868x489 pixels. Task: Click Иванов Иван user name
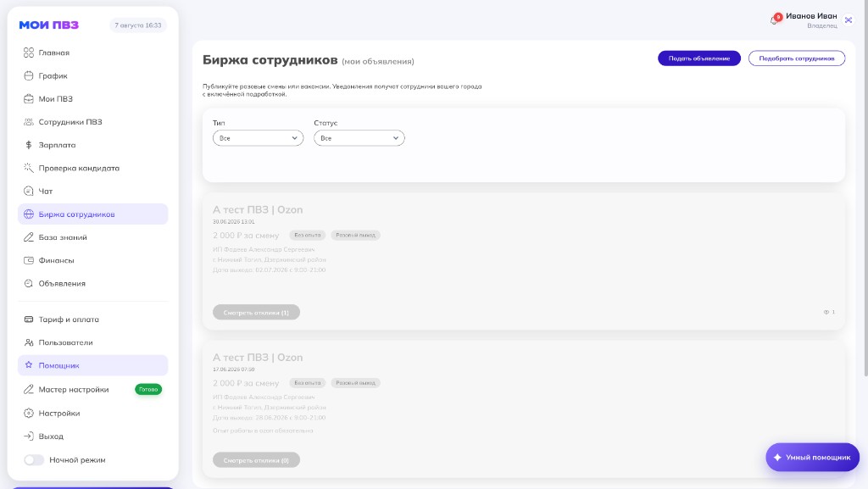[x=811, y=16]
